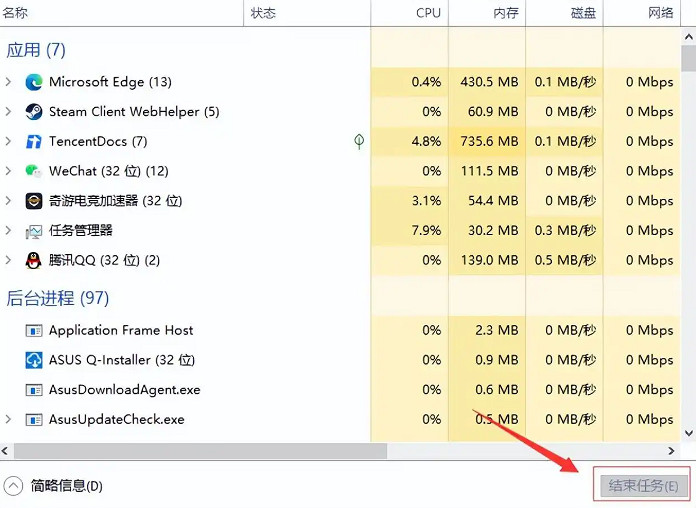Image resolution: width=696 pixels, height=508 pixels.
Task: Click the 腾讯QQ penguin icon
Action: 34,261
